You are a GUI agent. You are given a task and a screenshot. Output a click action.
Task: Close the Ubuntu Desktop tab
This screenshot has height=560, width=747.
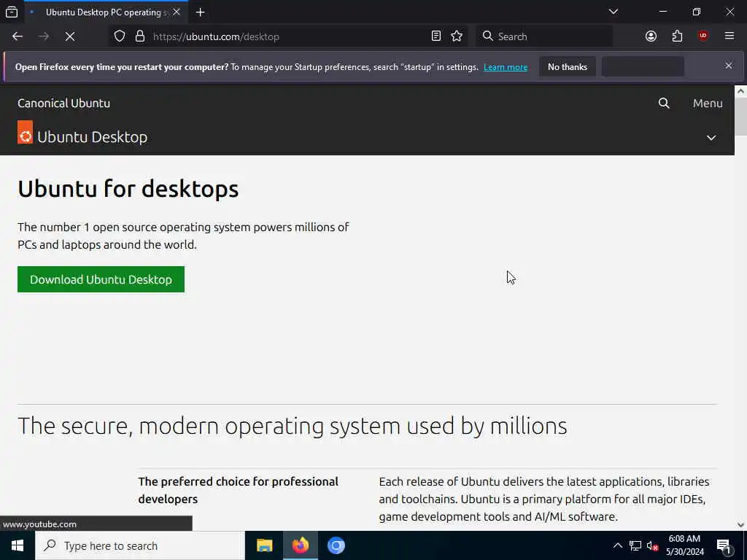(177, 12)
